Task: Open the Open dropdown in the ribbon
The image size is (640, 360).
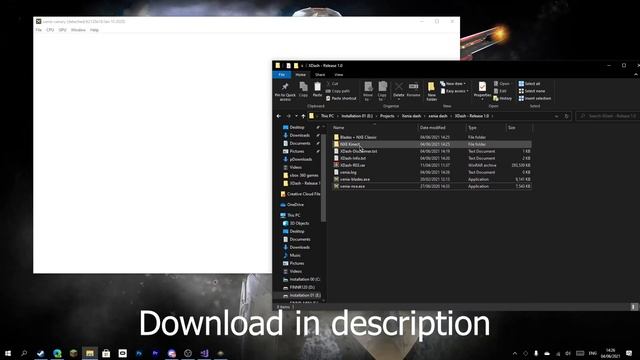Action: pyautogui.click(x=502, y=84)
